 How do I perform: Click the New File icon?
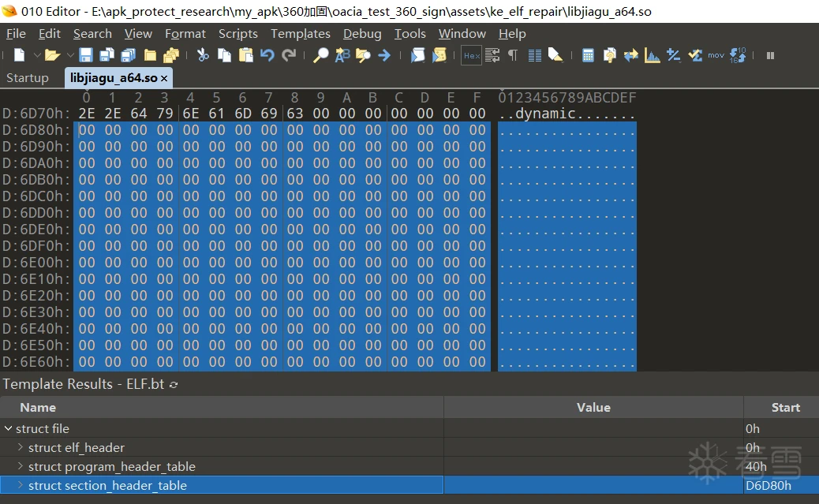(19, 55)
